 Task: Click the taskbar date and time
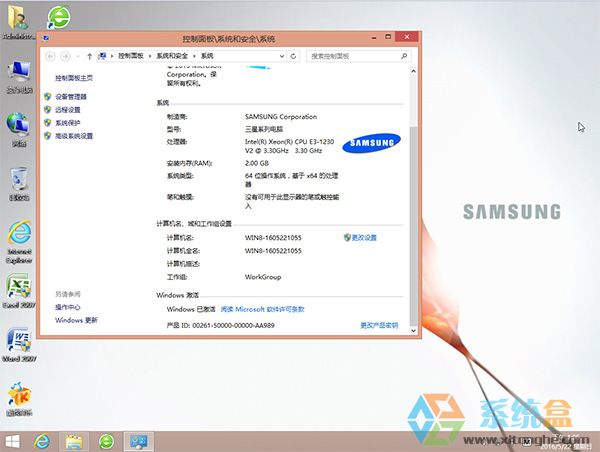point(566,442)
